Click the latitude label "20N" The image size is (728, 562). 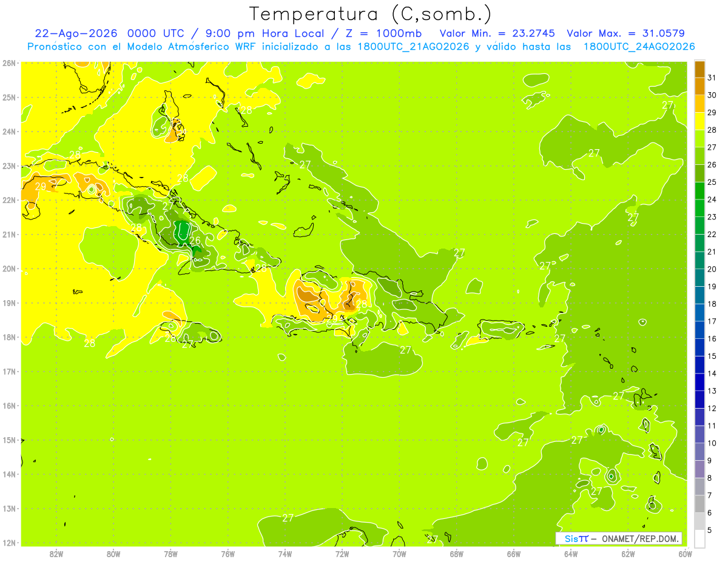9,269
